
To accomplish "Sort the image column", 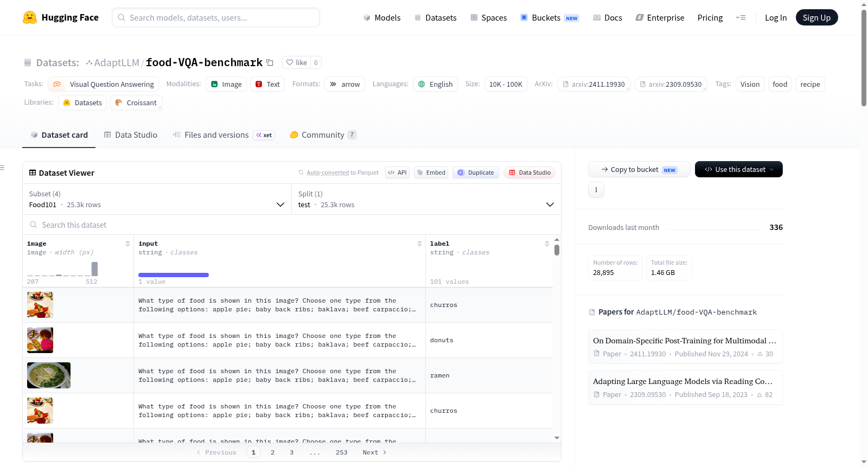I will tap(127, 244).
